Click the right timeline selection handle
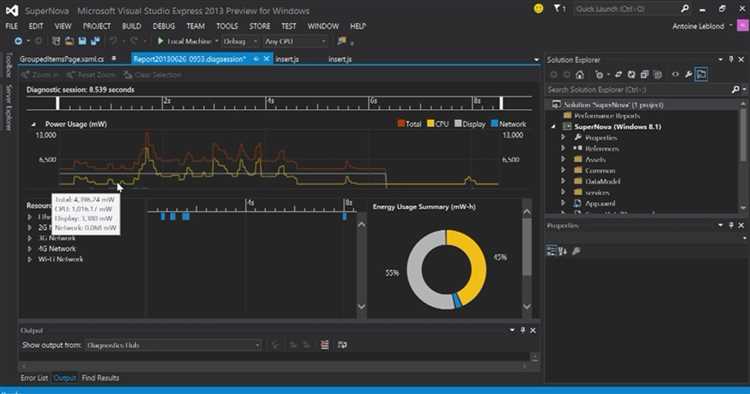 [x=501, y=103]
